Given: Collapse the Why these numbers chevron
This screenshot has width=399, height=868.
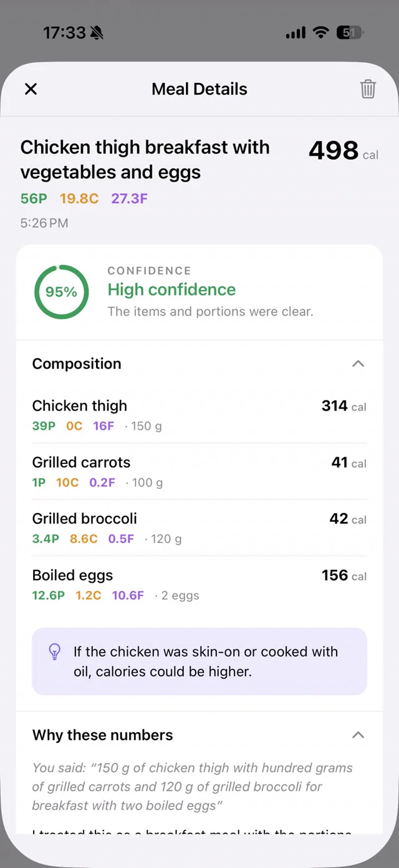Looking at the screenshot, I should tap(358, 735).
